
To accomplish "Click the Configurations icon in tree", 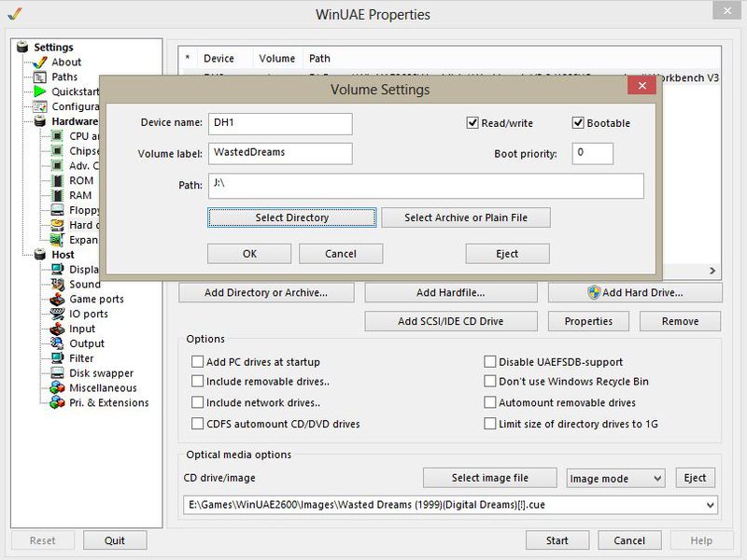I will 40,106.
